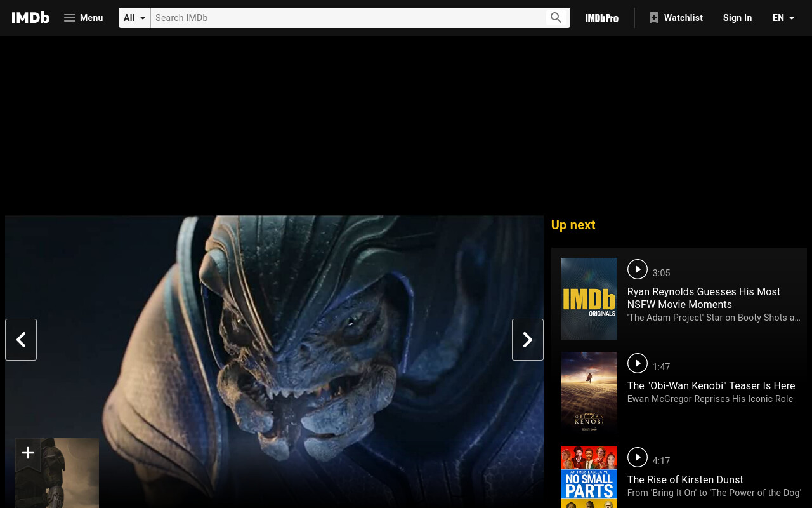
Task: Open the Watchlist
Action: [676, 18]
